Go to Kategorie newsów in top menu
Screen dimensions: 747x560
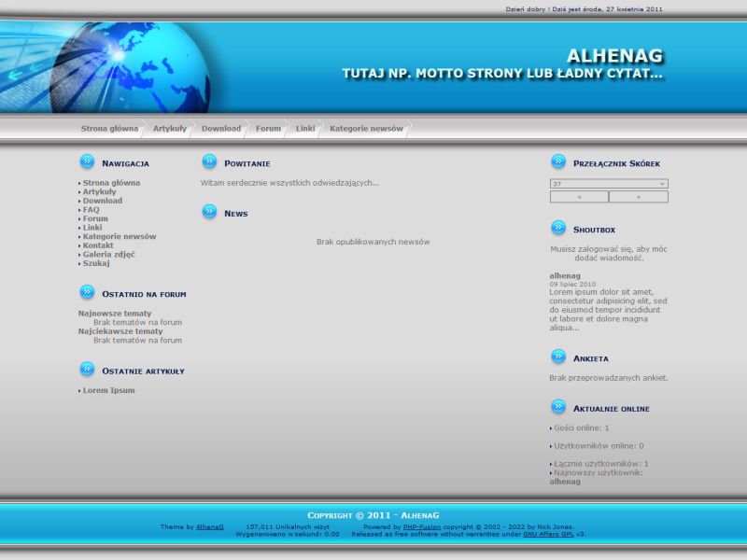[366, 129]
